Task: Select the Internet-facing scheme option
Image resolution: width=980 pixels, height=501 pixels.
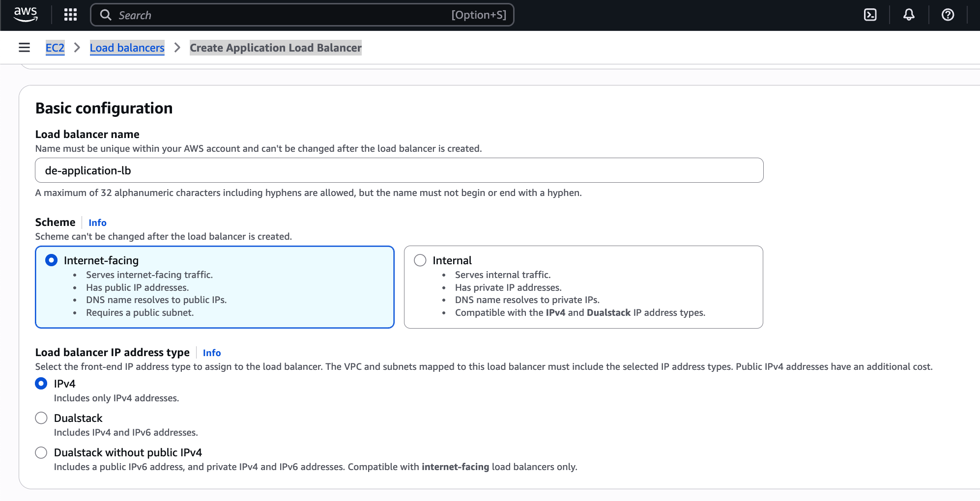Action: pyautogui.click(x=52, y=260)
